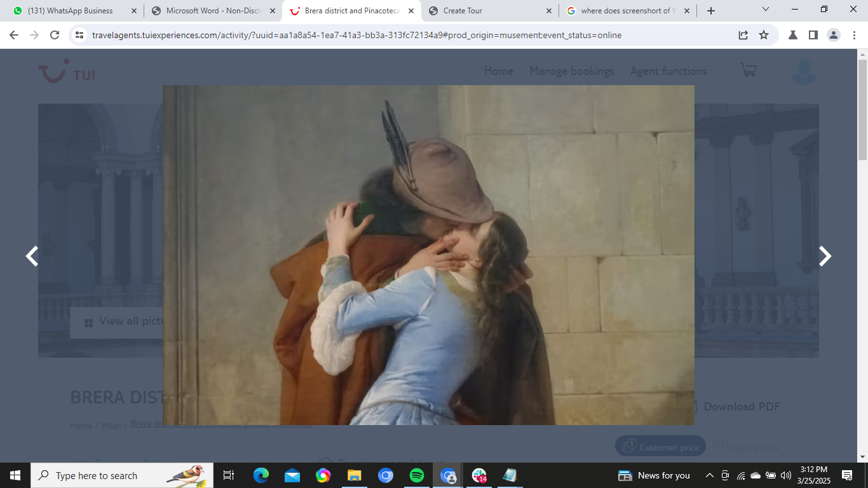Switch to the Microsoft Word Non-Disclosure tab
The width and height of the screenshot is (868, 488).
[x=213, y=11]
